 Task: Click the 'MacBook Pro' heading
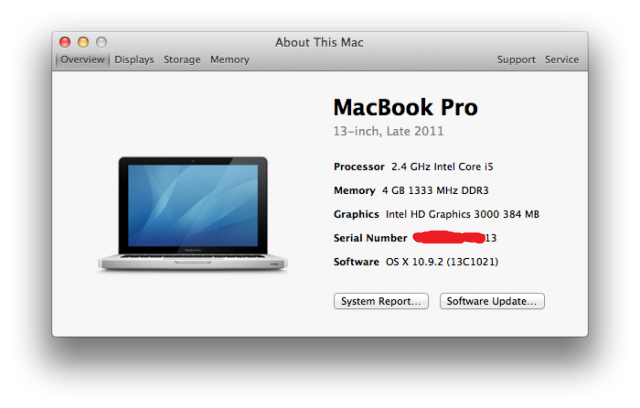(405, 107)
